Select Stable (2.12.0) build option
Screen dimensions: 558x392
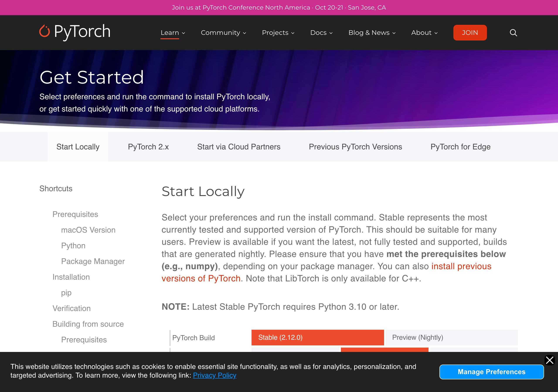pos(318,337)
